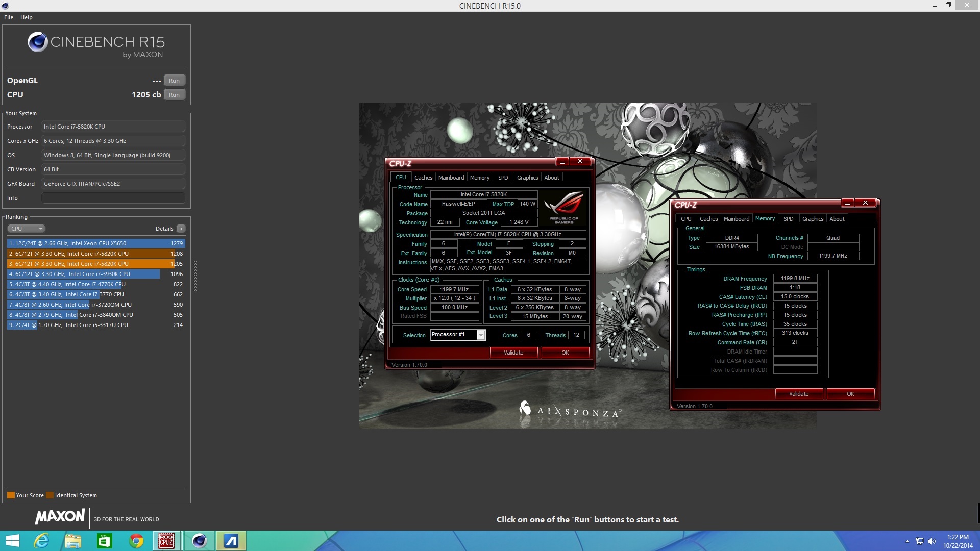Select ranking row Intel Core i7-3770
This screenshot has width=980, height=551.
[x=96, y=294]
